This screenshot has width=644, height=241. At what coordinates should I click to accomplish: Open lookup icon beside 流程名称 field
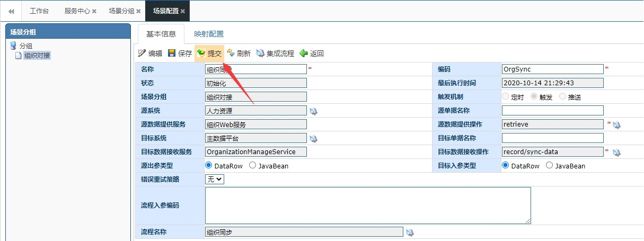(410, 233)
